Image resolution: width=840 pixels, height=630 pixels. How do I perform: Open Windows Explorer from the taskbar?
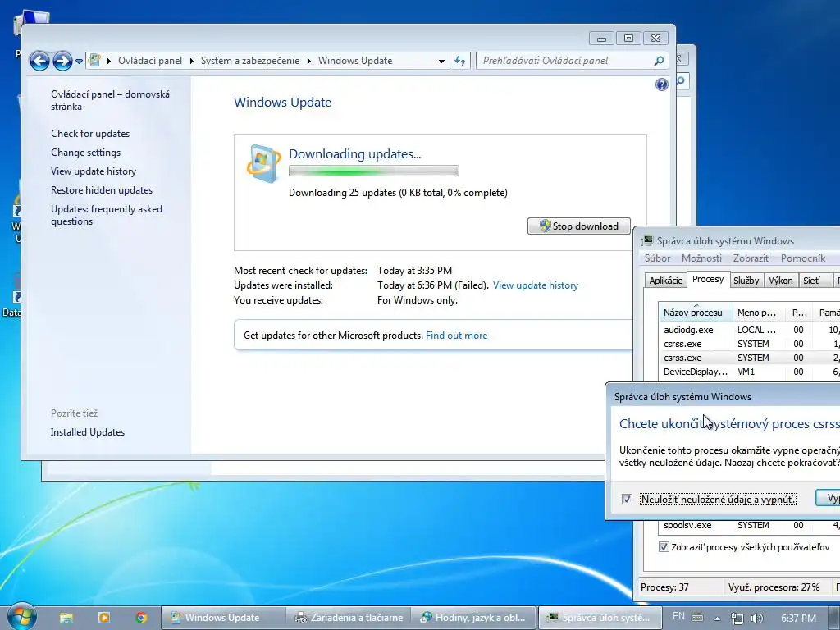(66, 618)
